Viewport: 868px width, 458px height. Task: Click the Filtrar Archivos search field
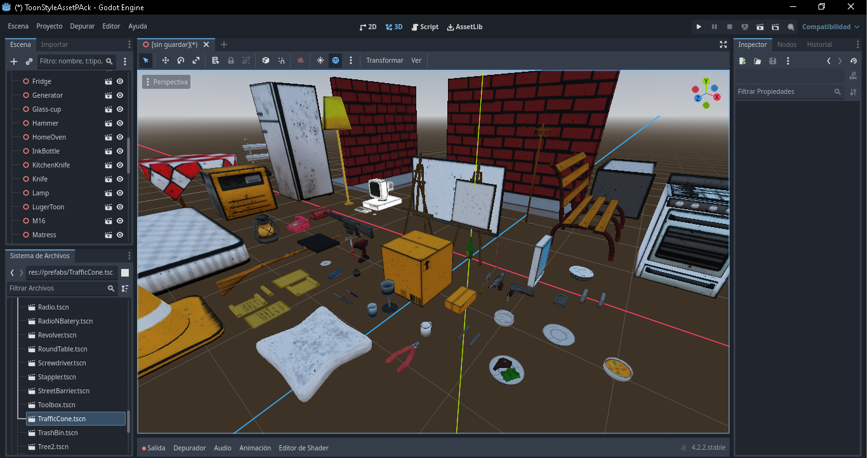coord(62,288)
